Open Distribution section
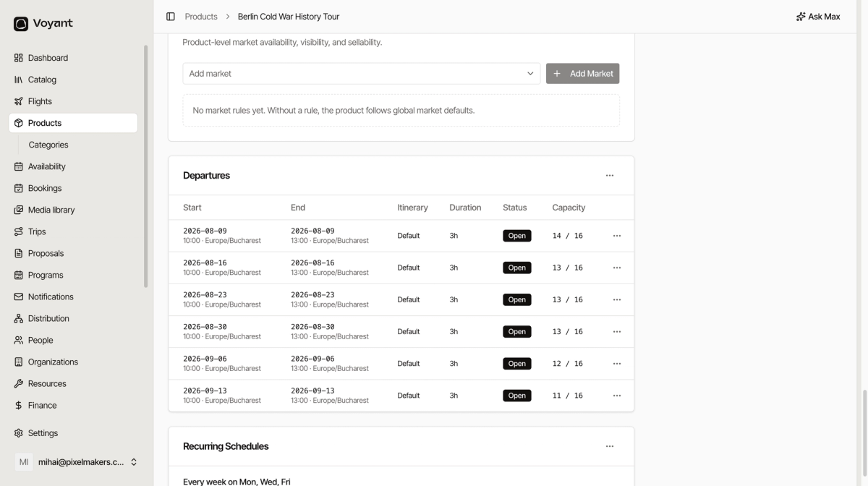 pos(73,318)
